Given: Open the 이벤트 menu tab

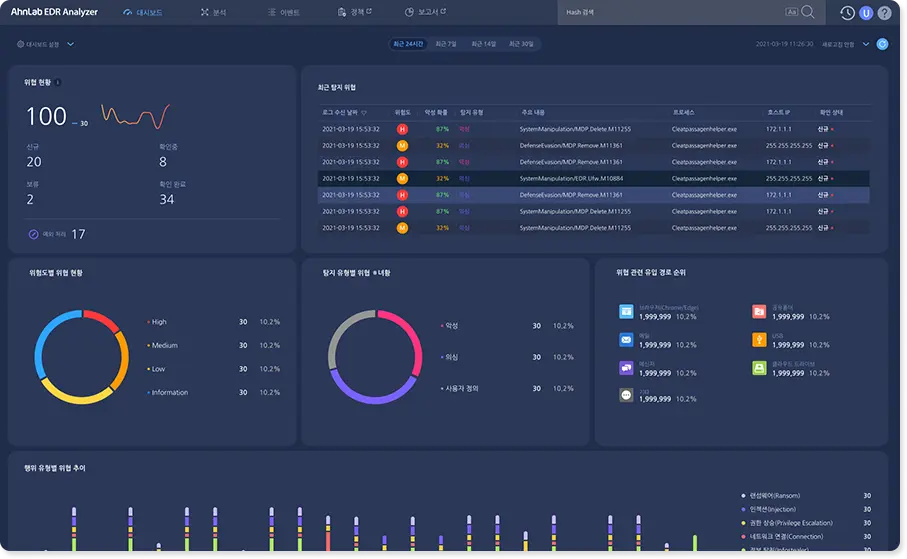Looking at the screenshot, I should pyautogui.click(x=284, y=13).
